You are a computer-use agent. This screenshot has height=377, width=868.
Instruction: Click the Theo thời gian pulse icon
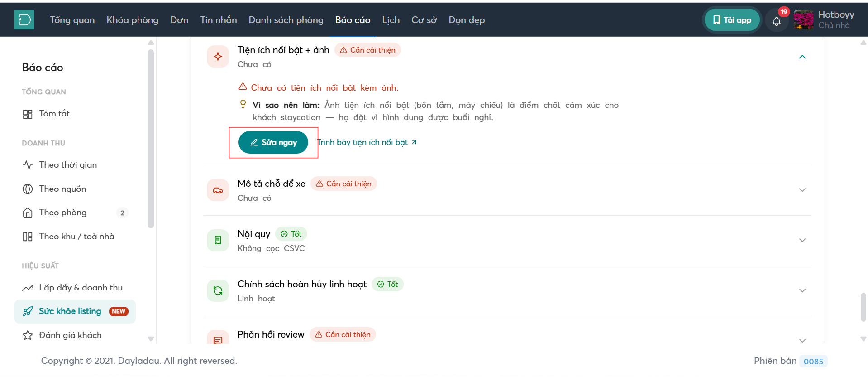tap(28, 165)
